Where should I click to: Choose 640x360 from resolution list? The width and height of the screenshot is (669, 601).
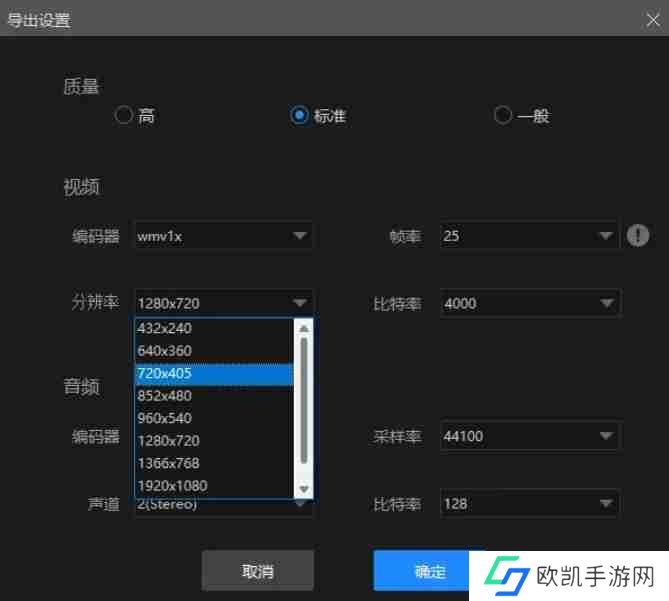pos(215,351)
